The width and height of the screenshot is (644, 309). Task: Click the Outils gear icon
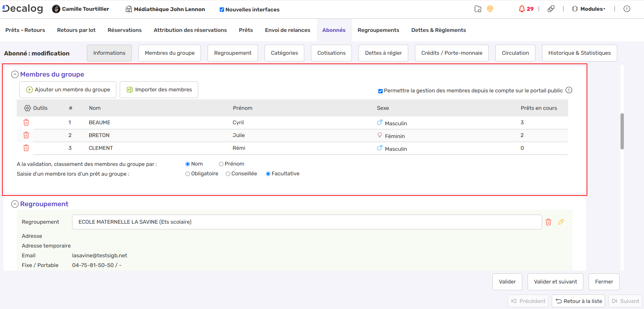point(28,108)
